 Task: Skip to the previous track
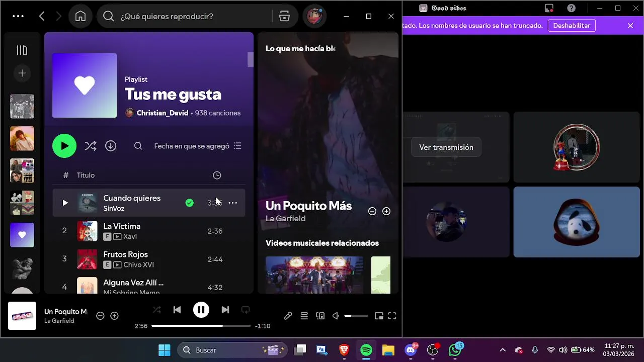pos(177,310)
